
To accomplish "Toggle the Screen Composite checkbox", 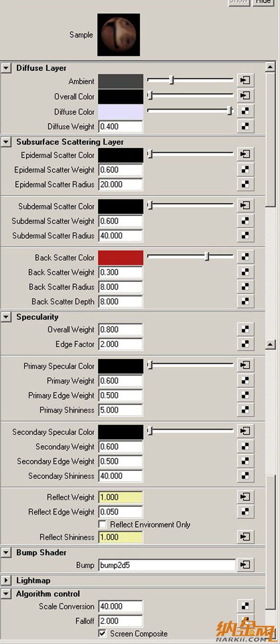I will coord(102,634).
